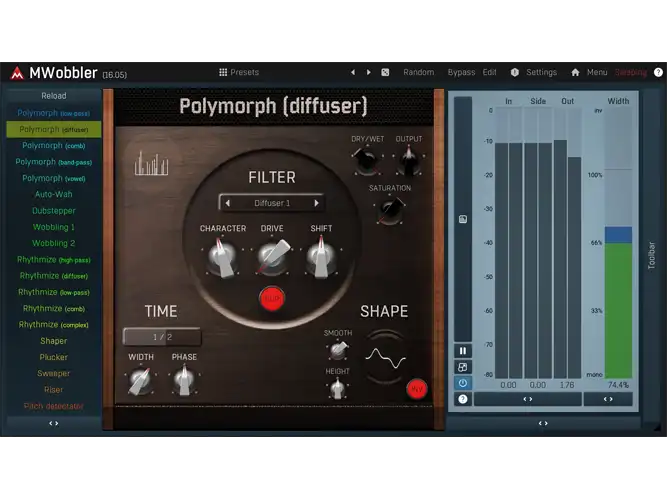Toggle the red FLIP button
The height and width of the screenshot is (500, 667).
click(272, 299)
